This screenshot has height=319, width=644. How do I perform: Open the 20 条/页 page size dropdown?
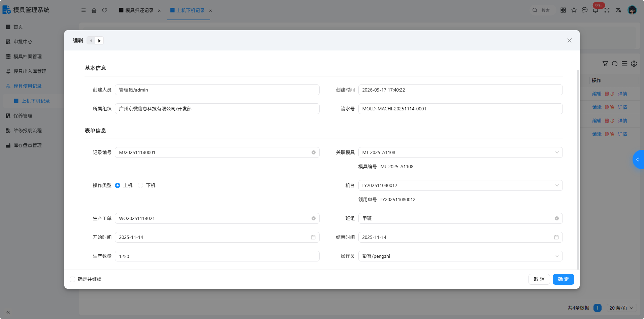tap(622, 308)
